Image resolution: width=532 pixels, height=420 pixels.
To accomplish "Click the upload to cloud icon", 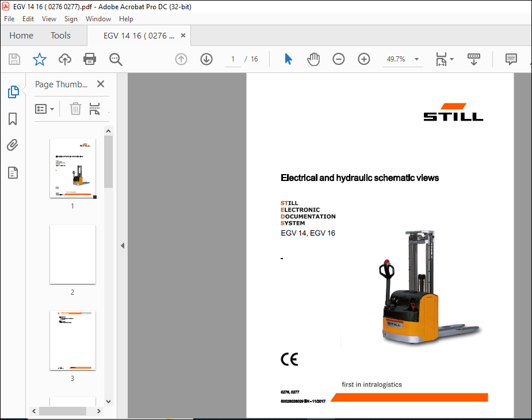I will pyautogui.click(x=65, y=59).
